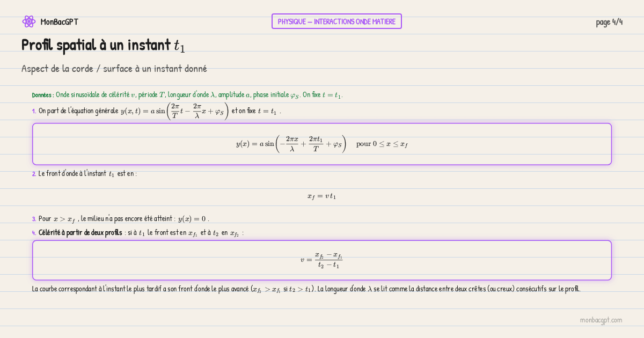Click the final paragraph starting 'La courbe correspondant'
Viewport: 644px width, 338px height.
pyautogui.click(x=140, y=289)
